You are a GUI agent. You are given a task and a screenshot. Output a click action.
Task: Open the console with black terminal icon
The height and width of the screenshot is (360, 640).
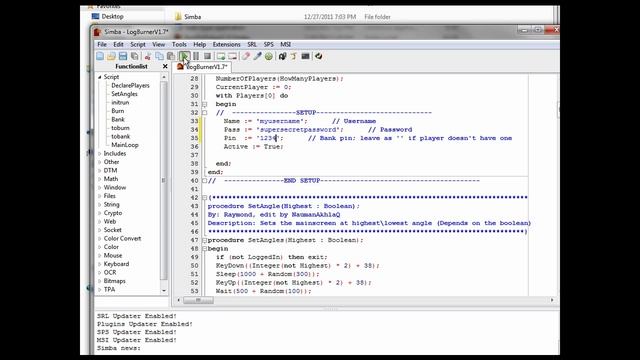(305, 56)
